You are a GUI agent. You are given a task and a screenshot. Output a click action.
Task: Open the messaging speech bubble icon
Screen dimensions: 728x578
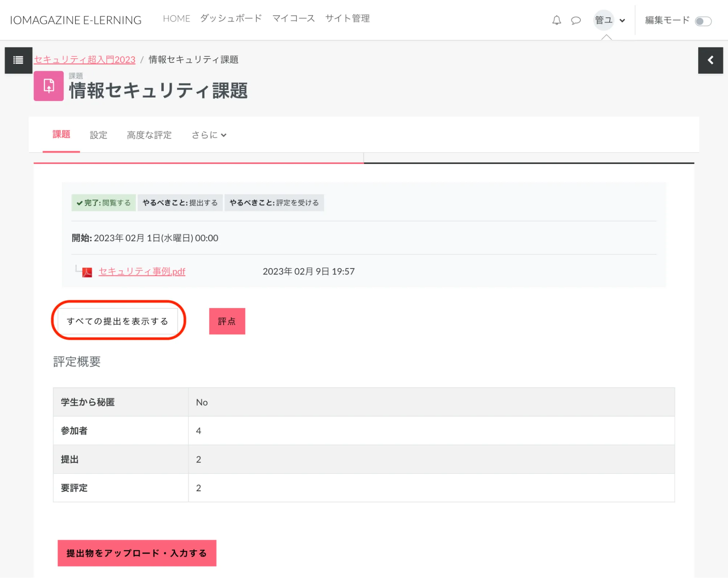[575, 20]
